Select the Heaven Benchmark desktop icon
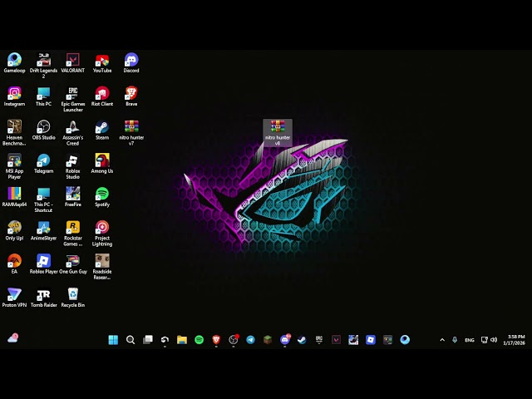The width and height of the screenshot is (532, 399). 14,133
